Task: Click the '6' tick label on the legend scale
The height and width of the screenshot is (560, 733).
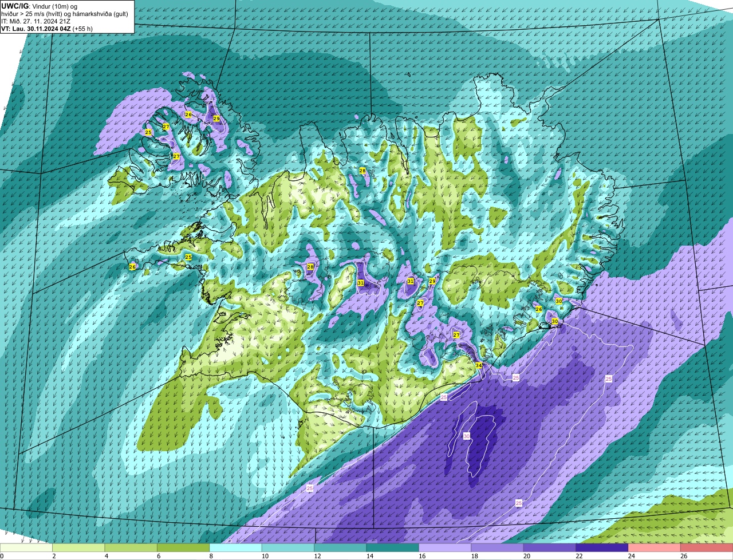Action: 159,556
